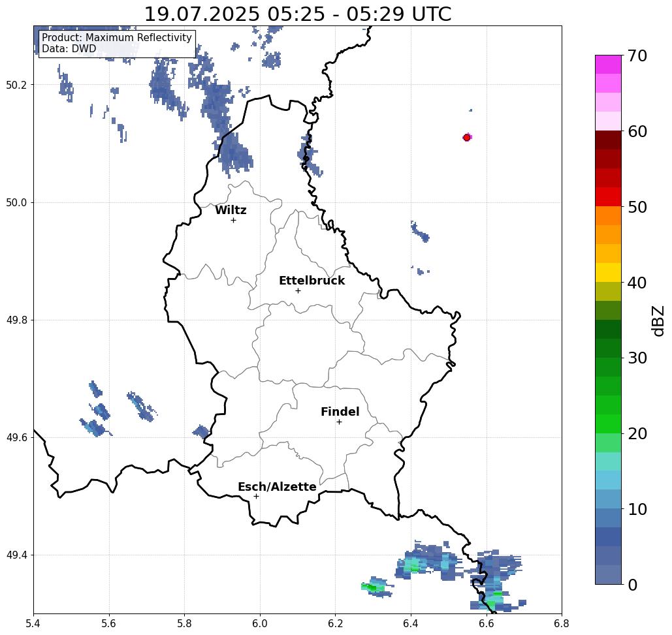672x635 pixels.
Task: Click the colorbar tick label 0
Action: click(x=633, y=585)
